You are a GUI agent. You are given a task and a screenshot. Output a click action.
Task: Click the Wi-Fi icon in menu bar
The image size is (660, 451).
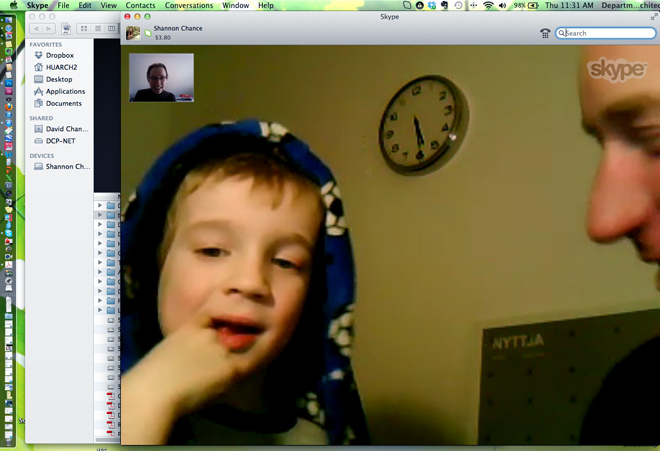(x=488, y=6)
